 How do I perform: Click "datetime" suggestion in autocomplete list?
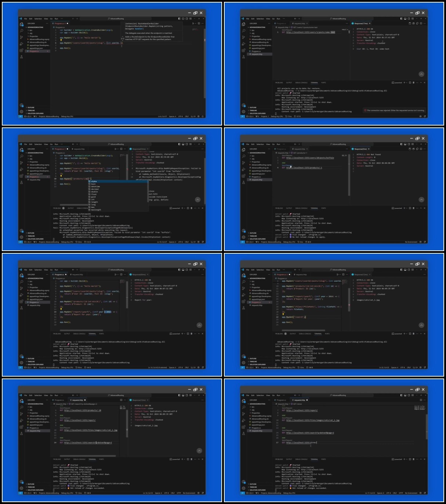point(95,186)
